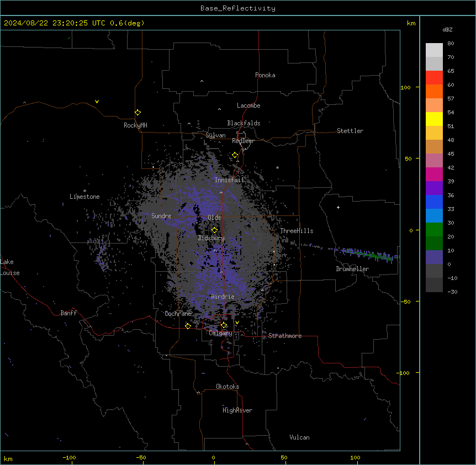Click the ThreeHills city label
The height and width of the screenshot is (465, 476).
pos(297,231)
